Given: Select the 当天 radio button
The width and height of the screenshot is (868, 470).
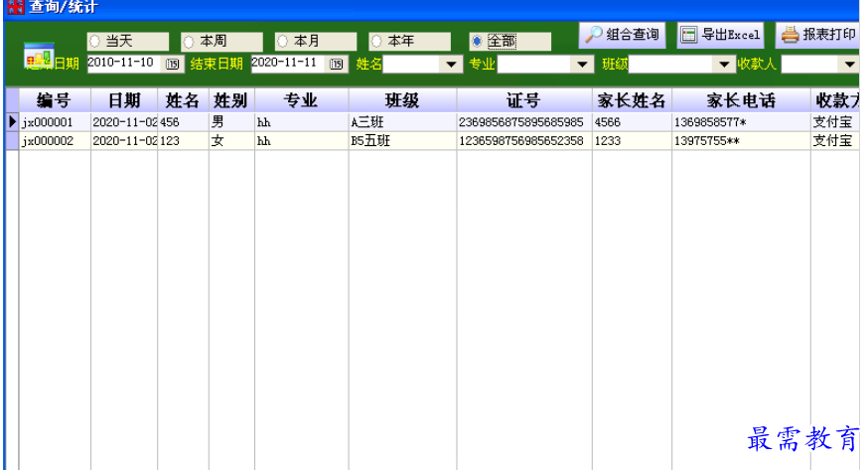Looking at the screenshot, I should [x=95, y=42].
